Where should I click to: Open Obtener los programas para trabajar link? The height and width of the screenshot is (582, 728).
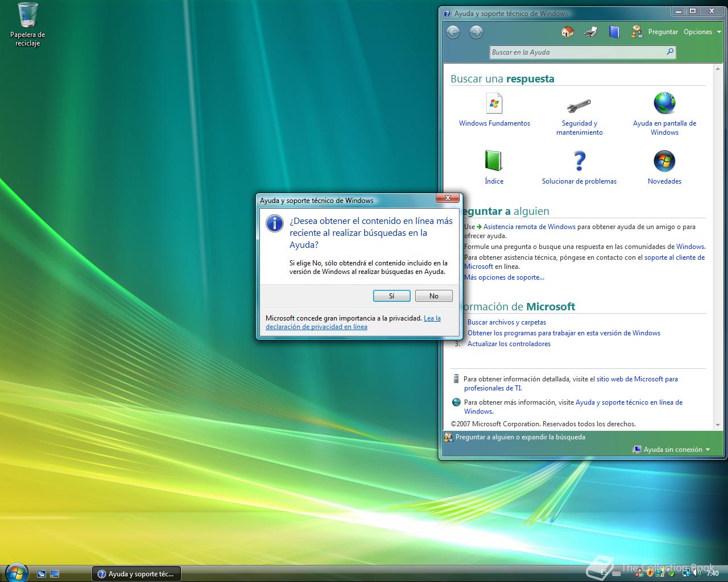pyautogui.click(x=564, y=333)
